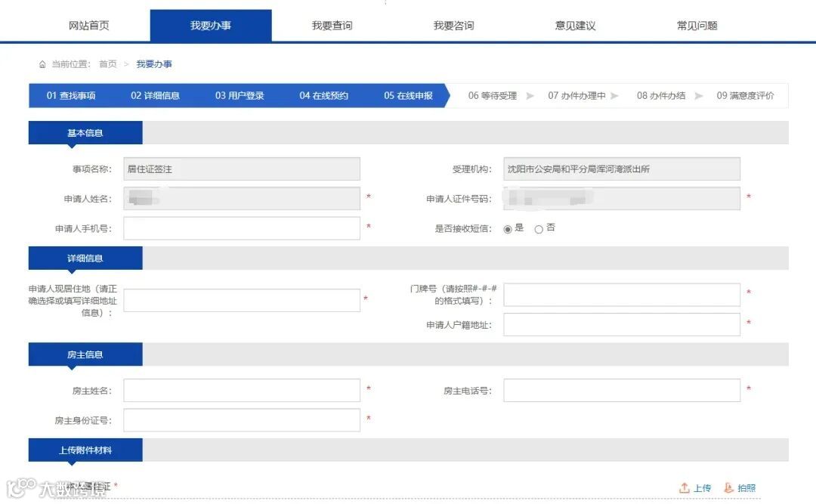
Task: Click the 申请人证件号码 field
Action: coord(622,199)
